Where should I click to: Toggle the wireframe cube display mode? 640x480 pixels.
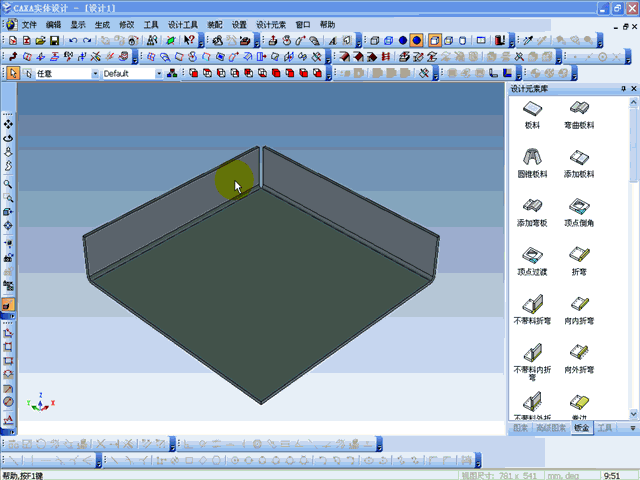(375, 40)
